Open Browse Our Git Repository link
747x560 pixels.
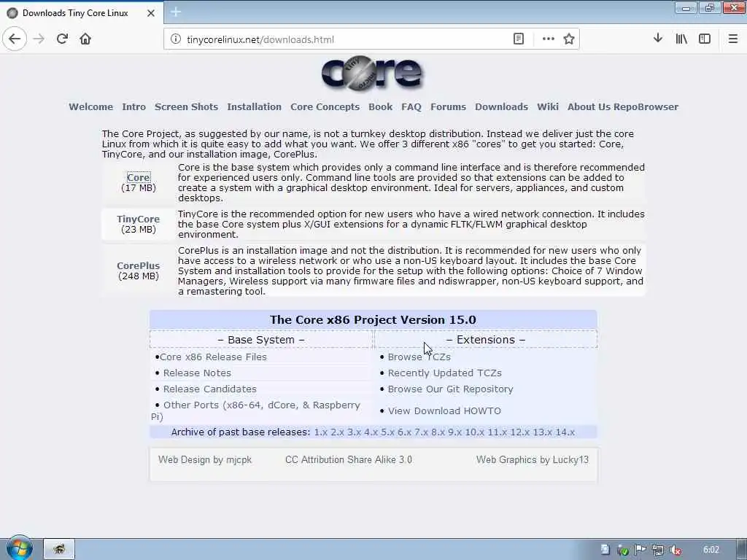click(x=450, y=389)
